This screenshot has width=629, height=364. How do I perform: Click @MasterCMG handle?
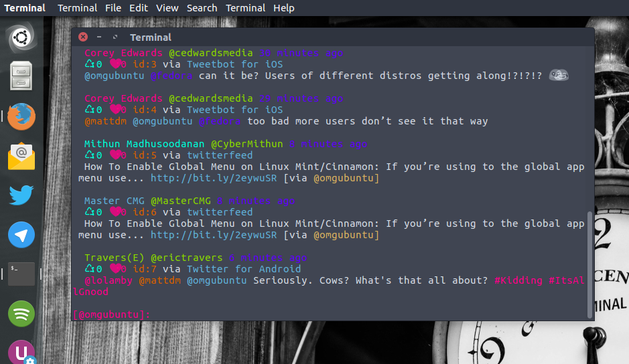[x=180, y=201]
